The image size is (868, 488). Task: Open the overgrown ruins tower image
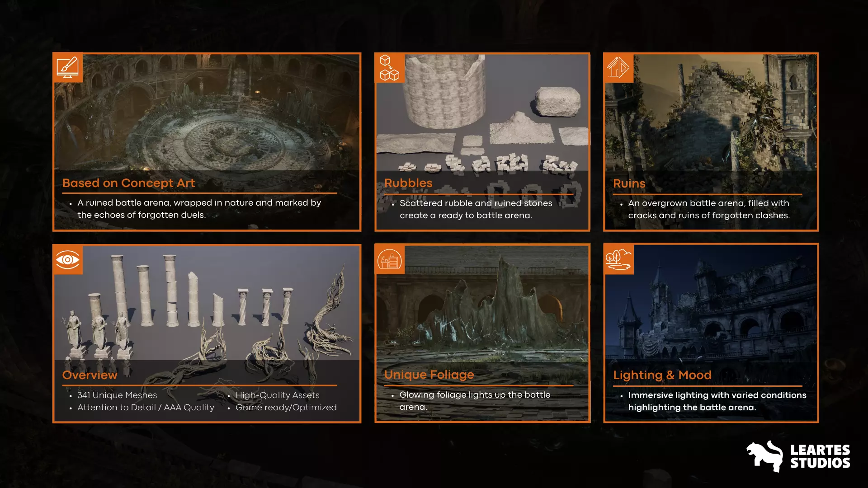pos(711,113)
